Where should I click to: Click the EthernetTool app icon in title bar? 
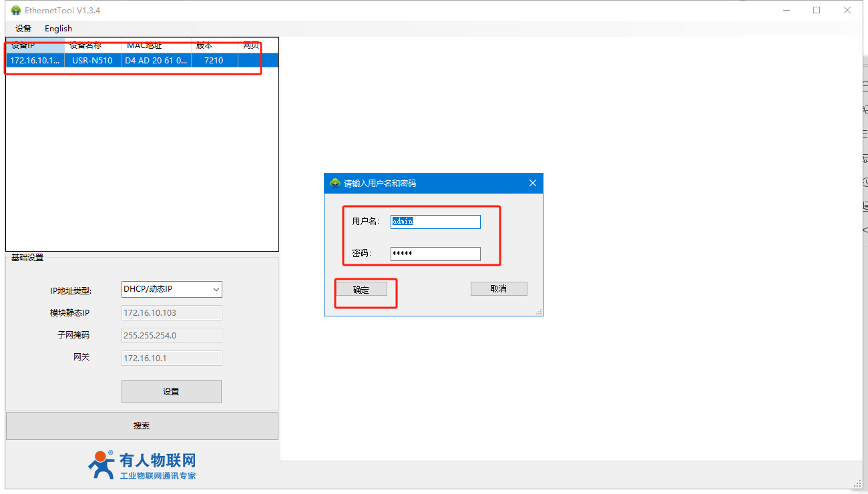click(x=16, y=10)
